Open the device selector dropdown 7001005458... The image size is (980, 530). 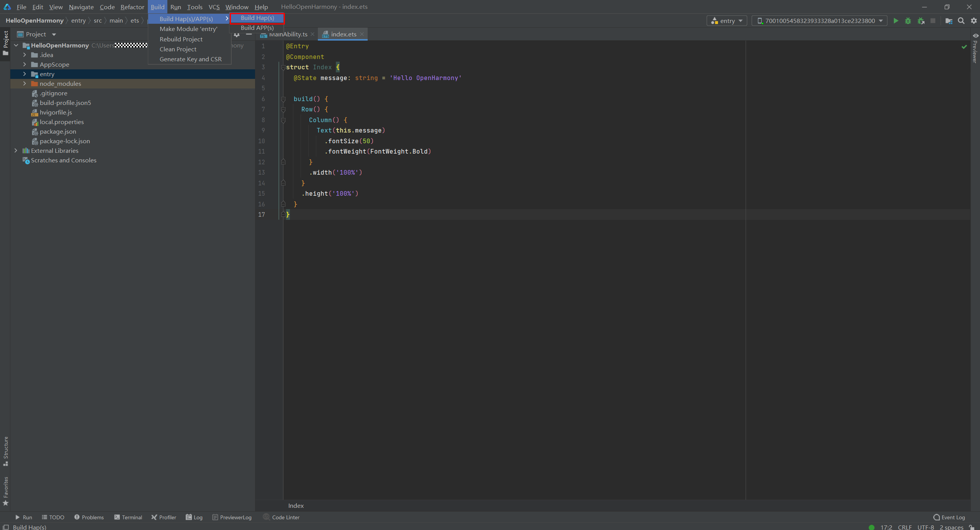click(819, 21)
